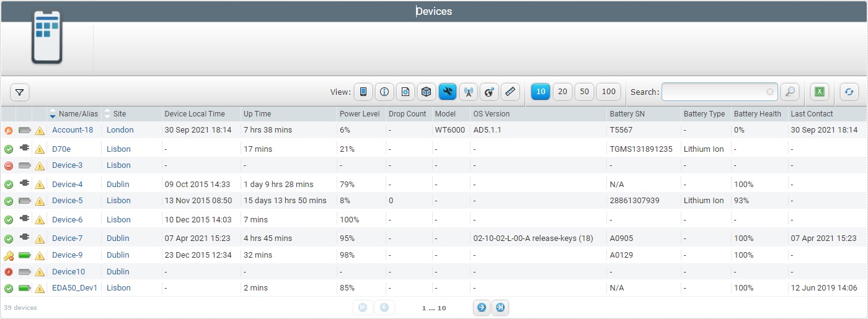Jump to the last page of devices

coord(500,307)
